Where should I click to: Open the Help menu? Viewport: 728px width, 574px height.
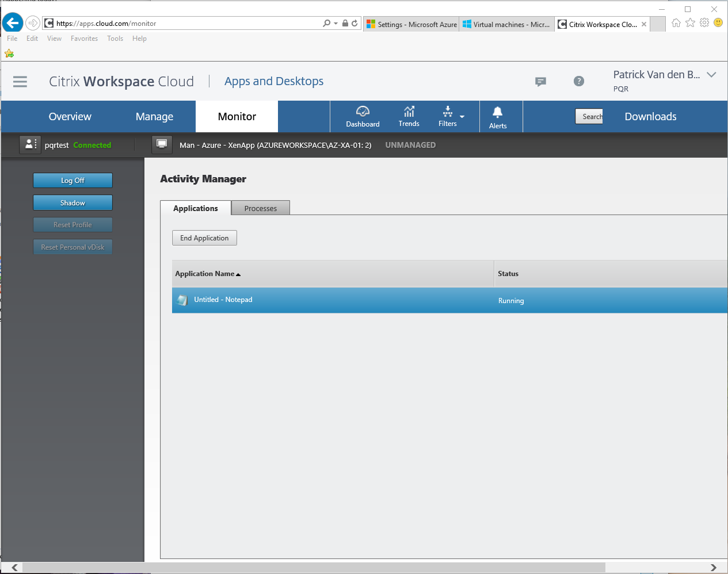(139, 39)
